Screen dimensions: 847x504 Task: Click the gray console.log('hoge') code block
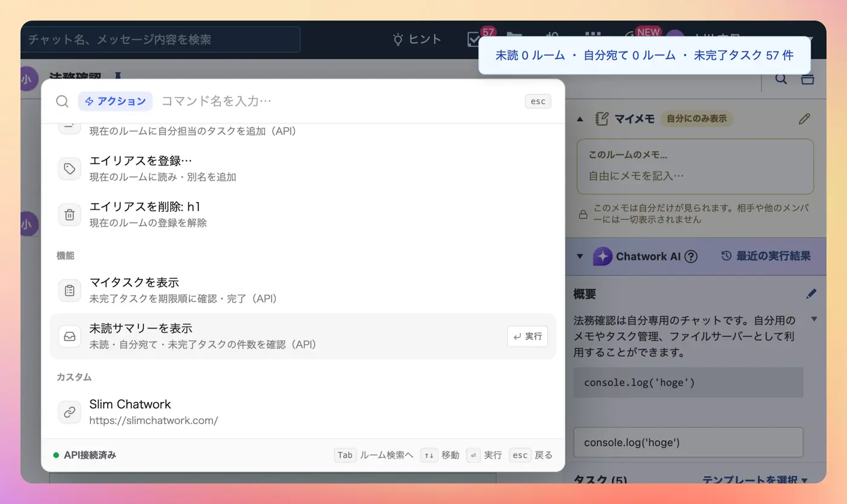688,382
